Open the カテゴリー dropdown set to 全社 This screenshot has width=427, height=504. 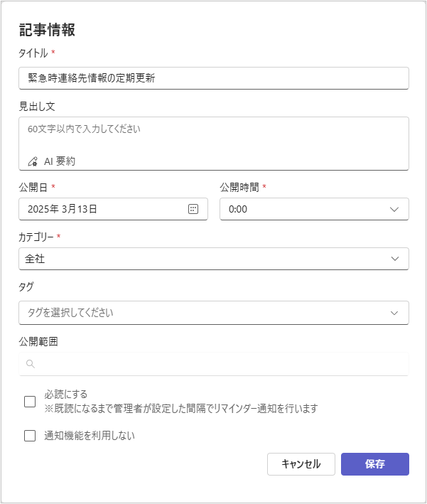[x=214, y=259]
